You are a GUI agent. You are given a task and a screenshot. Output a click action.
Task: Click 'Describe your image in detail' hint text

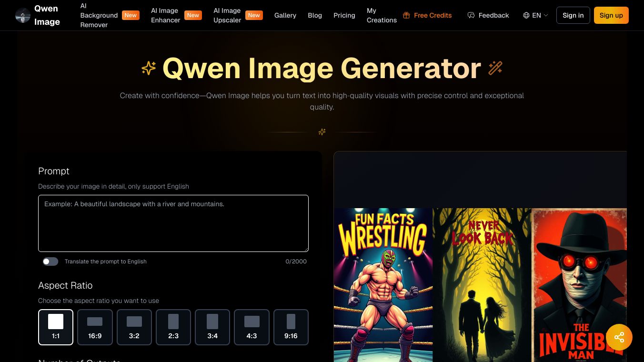click(x=113, y=186)
